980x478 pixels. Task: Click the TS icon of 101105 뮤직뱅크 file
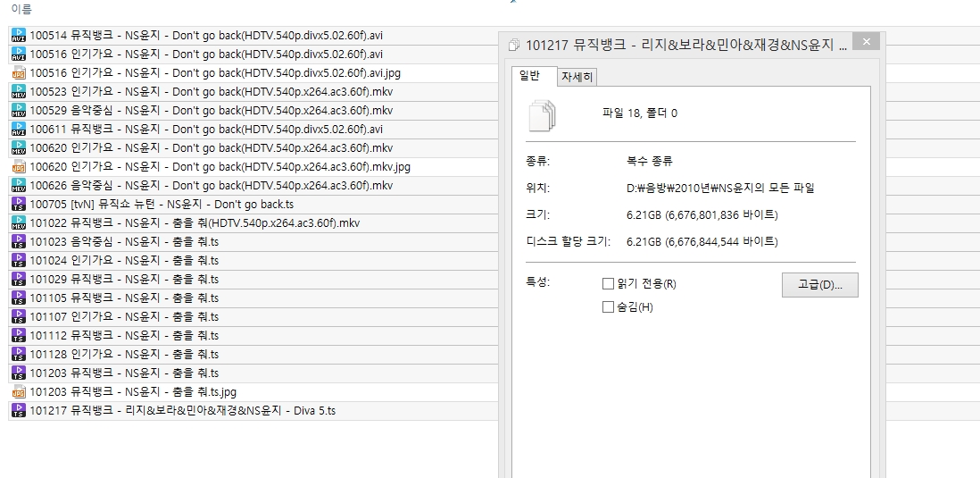pos(19,298)
